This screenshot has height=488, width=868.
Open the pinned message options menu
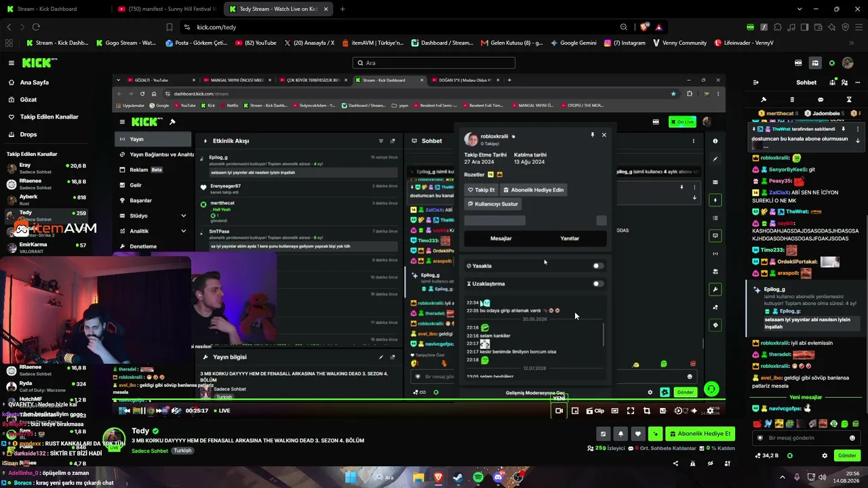858,129
